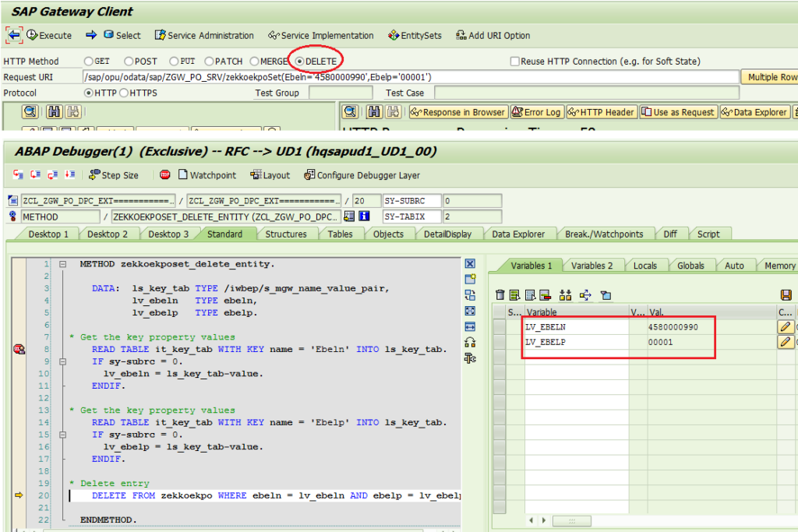Click the find binoculars icon in request pane
798x532 pixels.
pyautogui.click(x=54, y=111)
